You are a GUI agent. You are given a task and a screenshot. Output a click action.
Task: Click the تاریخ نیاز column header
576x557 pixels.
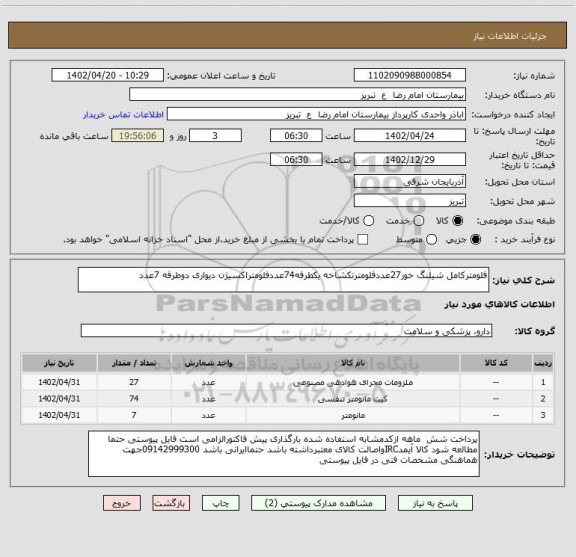[59, 363]
